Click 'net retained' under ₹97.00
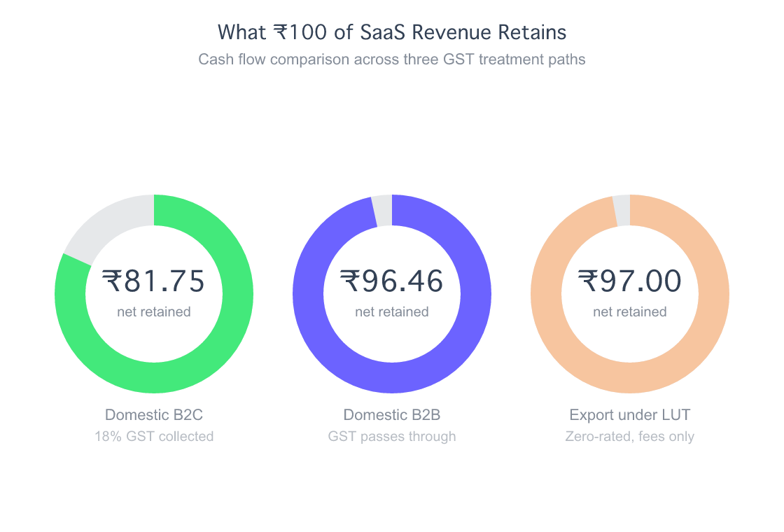 click(630, 312)
